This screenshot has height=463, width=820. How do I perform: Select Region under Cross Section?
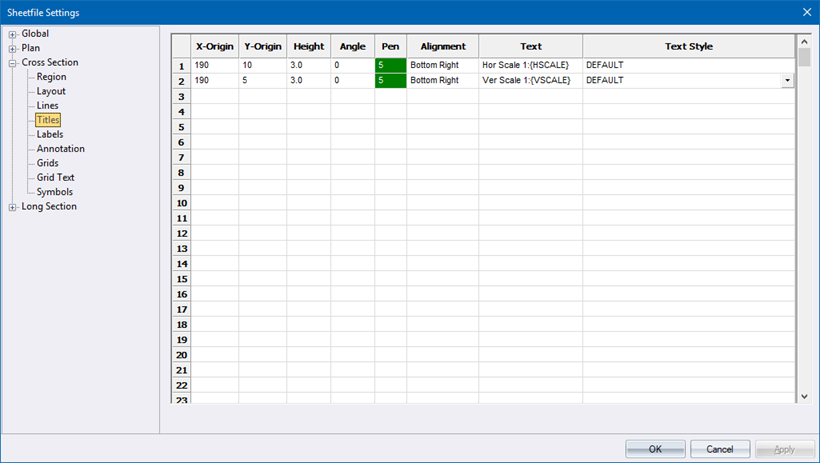point(51,77)
